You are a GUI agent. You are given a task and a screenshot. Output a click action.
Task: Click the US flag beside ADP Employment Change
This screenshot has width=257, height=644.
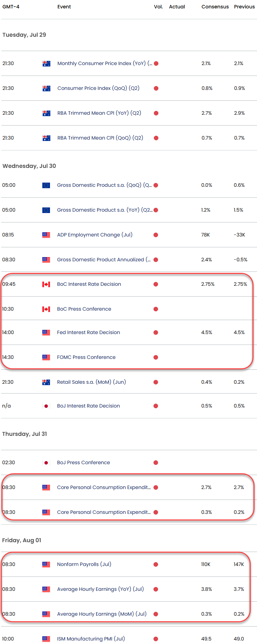(x=46, y=235)
